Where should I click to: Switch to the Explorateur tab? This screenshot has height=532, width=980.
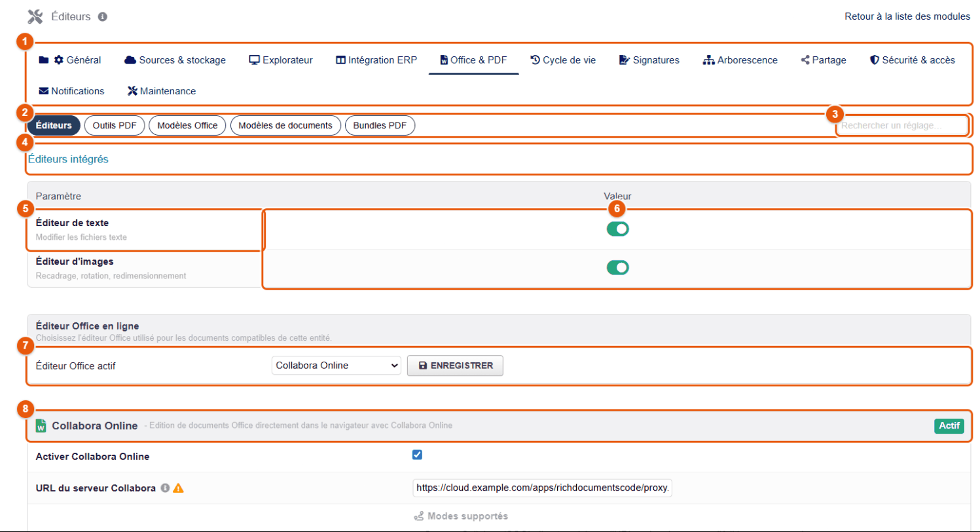point(281,60)
